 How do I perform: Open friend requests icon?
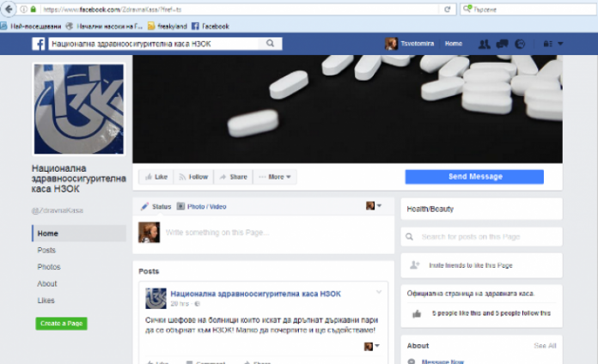484,43
